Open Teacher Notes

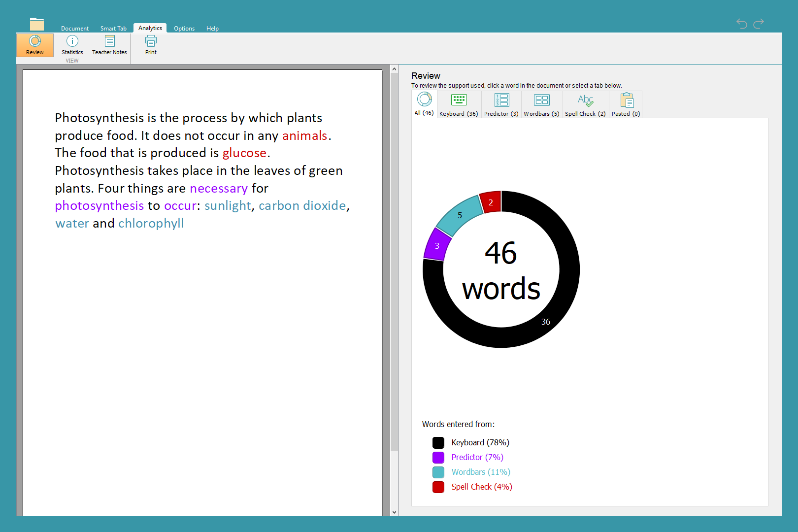pos(109,45)
